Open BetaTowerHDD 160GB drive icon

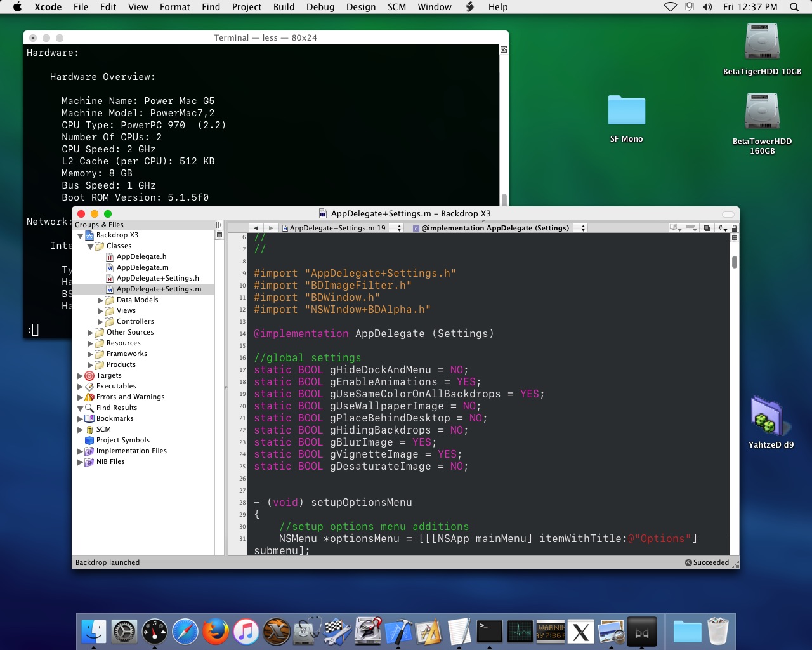pos(762,112)
